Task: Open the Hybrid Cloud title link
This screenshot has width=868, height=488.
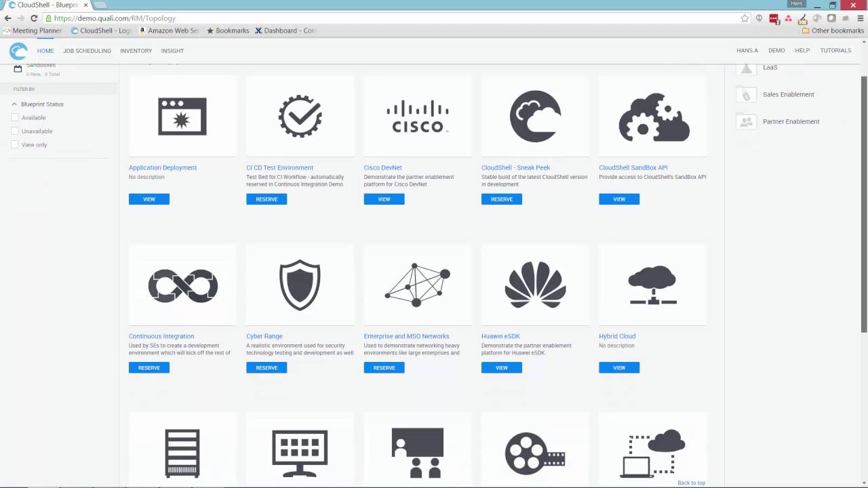Action: 617,336
